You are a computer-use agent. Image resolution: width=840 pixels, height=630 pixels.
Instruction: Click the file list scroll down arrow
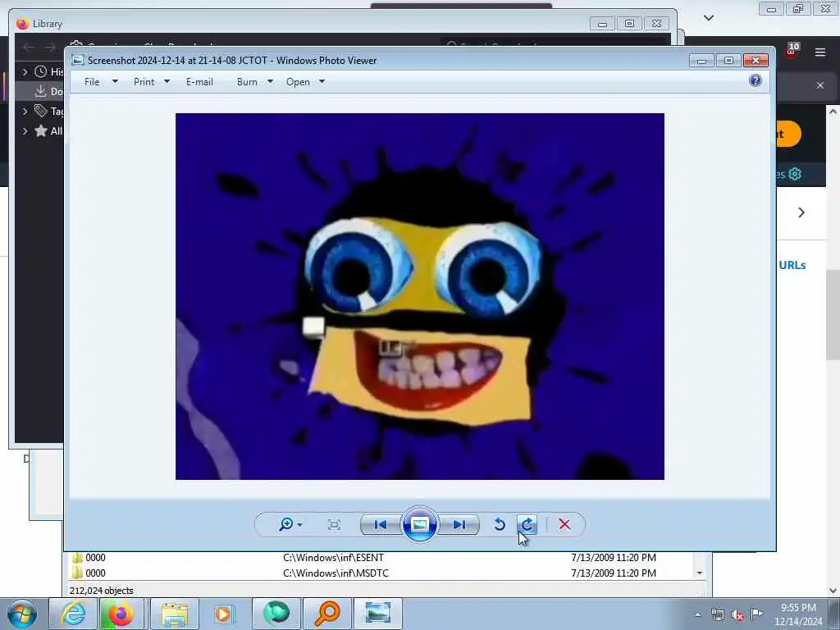click(x=699, y=573)
